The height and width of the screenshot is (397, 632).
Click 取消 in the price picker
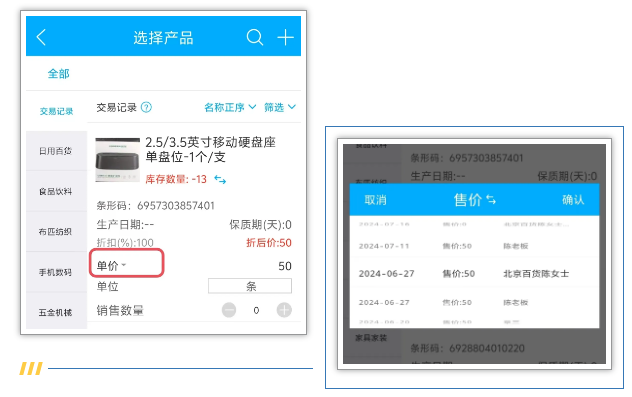click(x=375, y=200)
